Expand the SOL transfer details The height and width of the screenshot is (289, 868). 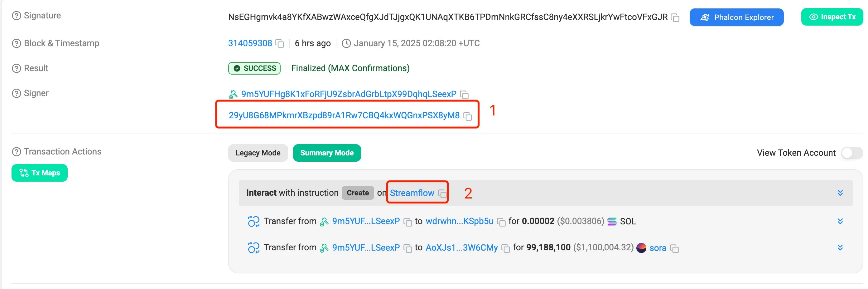point(840,221)
